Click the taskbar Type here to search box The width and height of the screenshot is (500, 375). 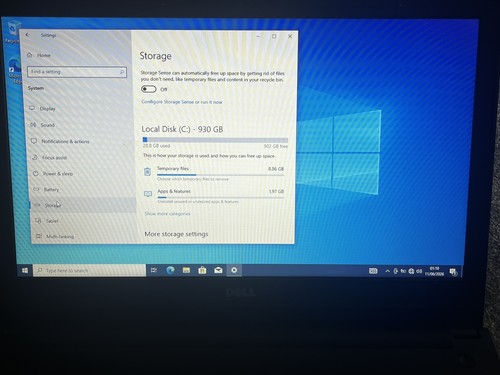(89, 270)
